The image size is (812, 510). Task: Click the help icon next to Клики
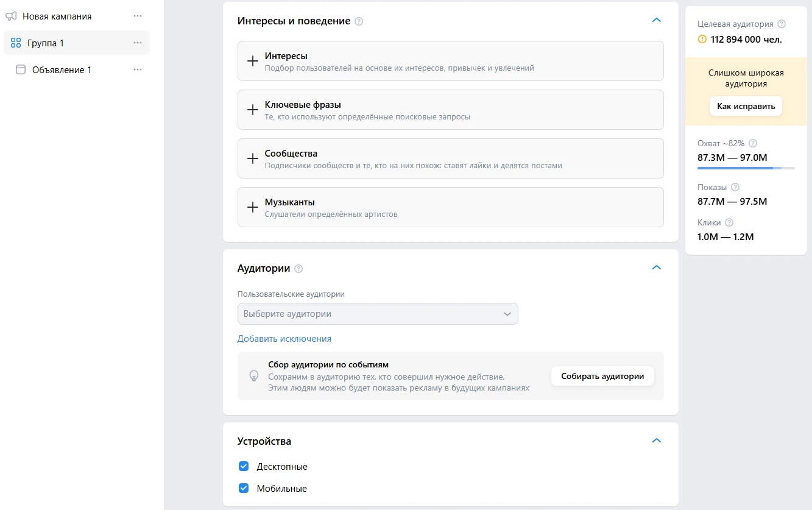pyautogui.click(x=729, y=222)
